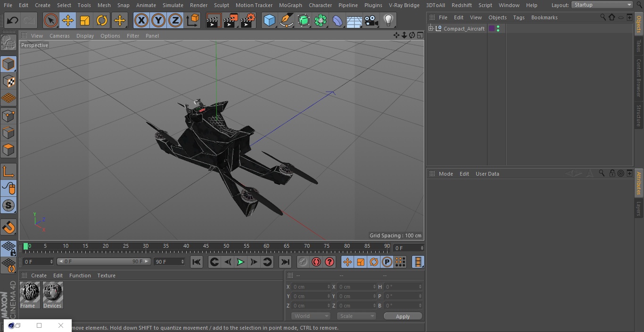
Task: Open Edit Render Settings icon
Action: [x=248, y=20]
